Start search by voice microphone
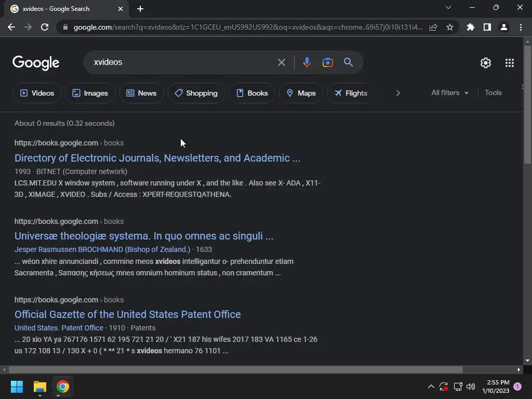 [307, 62]
